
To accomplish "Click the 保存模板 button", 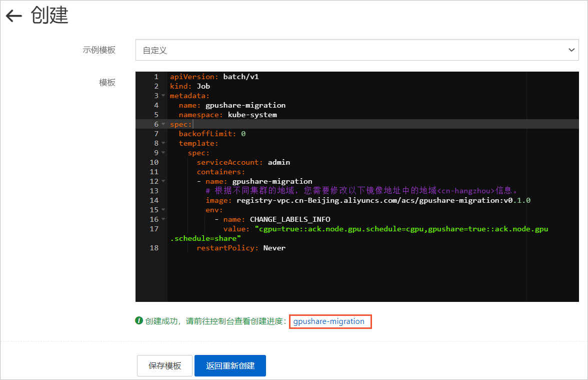I will click(164, 365).
